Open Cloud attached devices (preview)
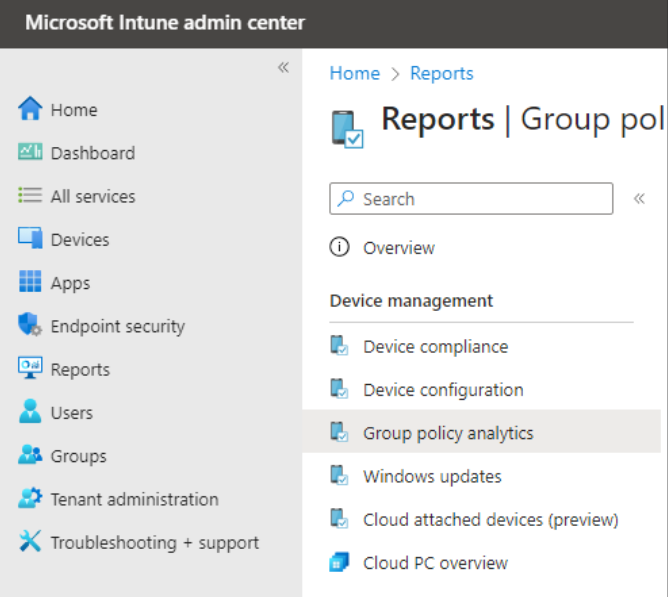Viewport: 668px width, 597px height. [x=491, y=520]
